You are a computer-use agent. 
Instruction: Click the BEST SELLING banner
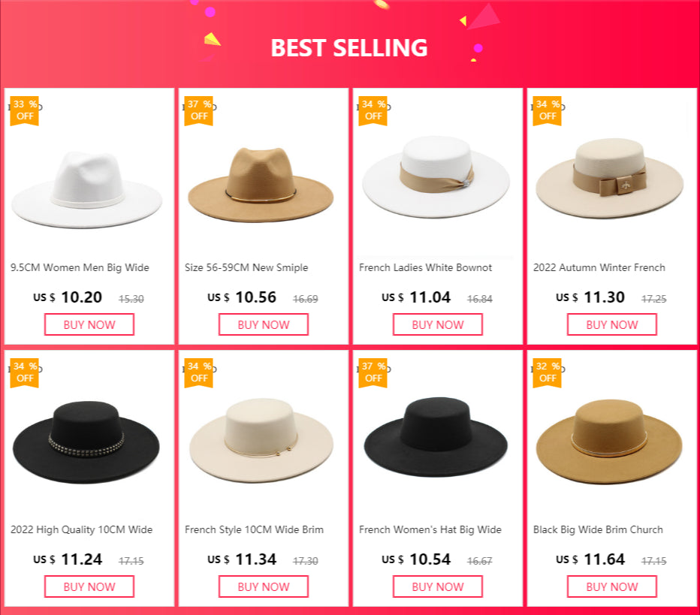[350, 47]
